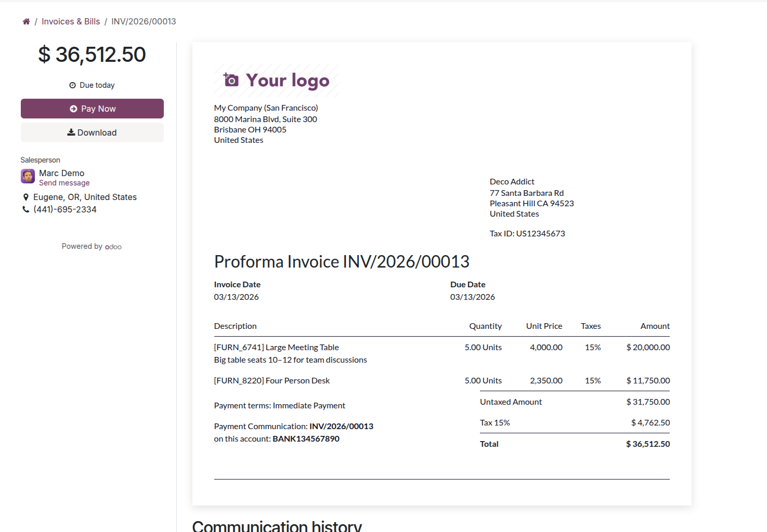
Task: Click Send message link
Action: click(64, 183)
